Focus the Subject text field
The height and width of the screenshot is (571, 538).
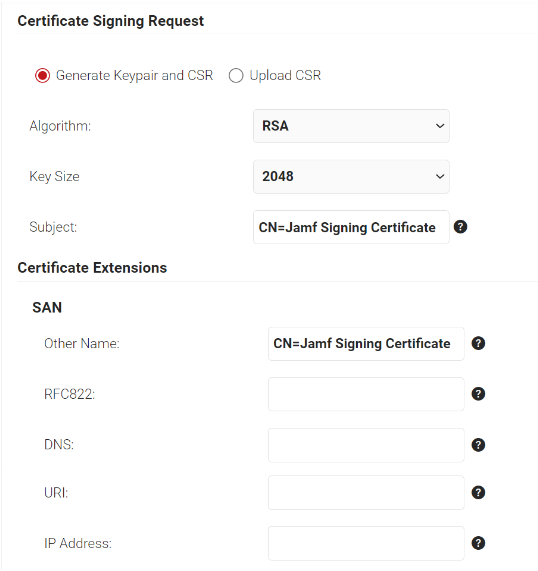tap(352, 227)
